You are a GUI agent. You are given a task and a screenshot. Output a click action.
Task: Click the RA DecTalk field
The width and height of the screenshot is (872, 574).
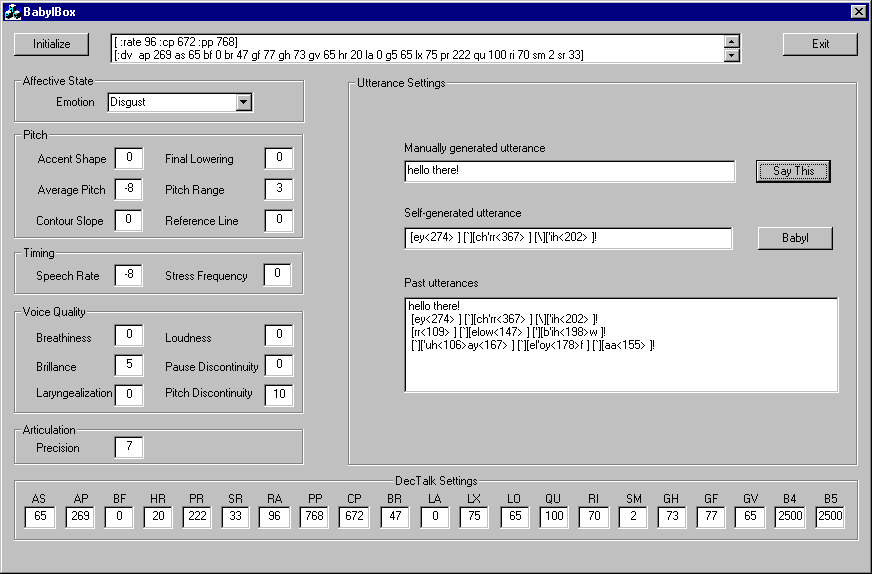274,517
